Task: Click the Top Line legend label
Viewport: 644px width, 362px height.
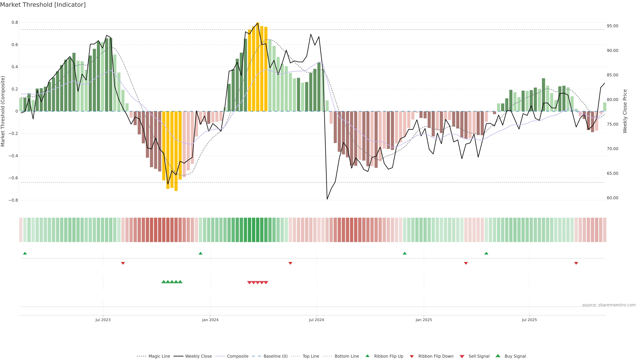Action: pos(311,356)
